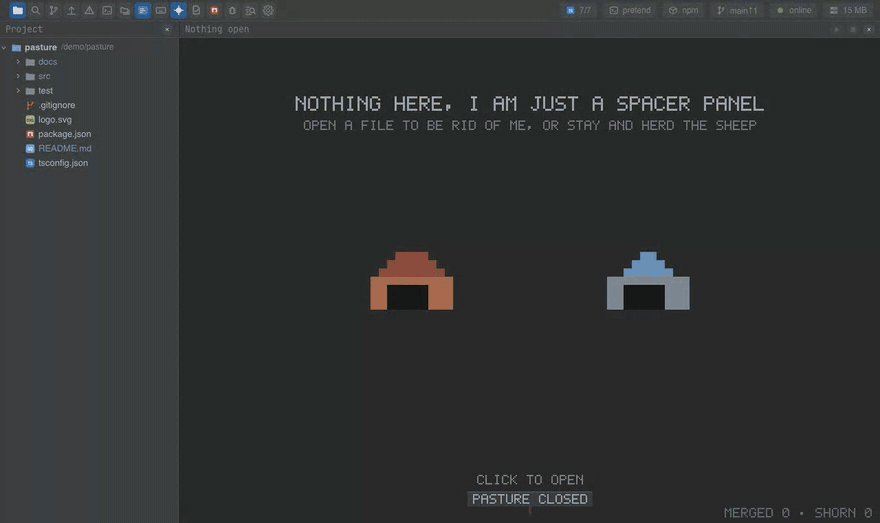The height and width of the screenshot is (523, 880).
Task: Toggle the highlighted text-lines panel icon
Action: click(143, 10)
